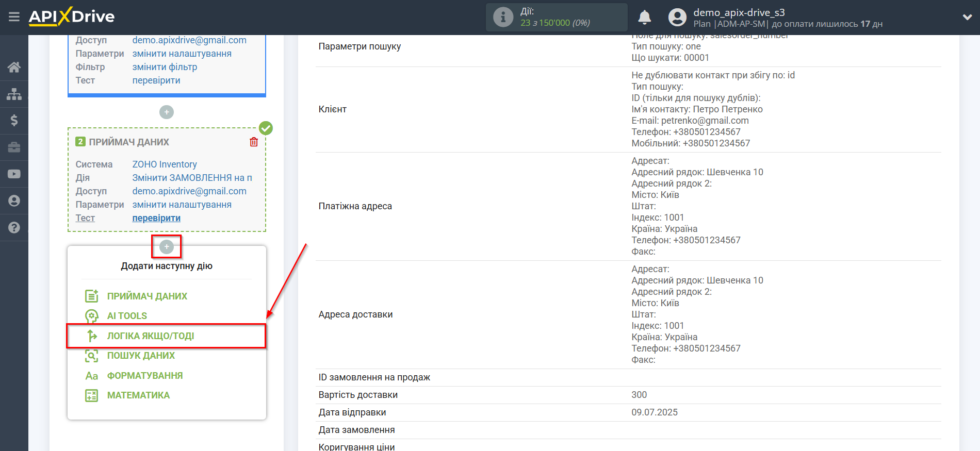Image resolution: width=980 pixels, height=451 pixels.
Task: Click 'змінити налаштування' in the upper block
Action: (182, 54)
